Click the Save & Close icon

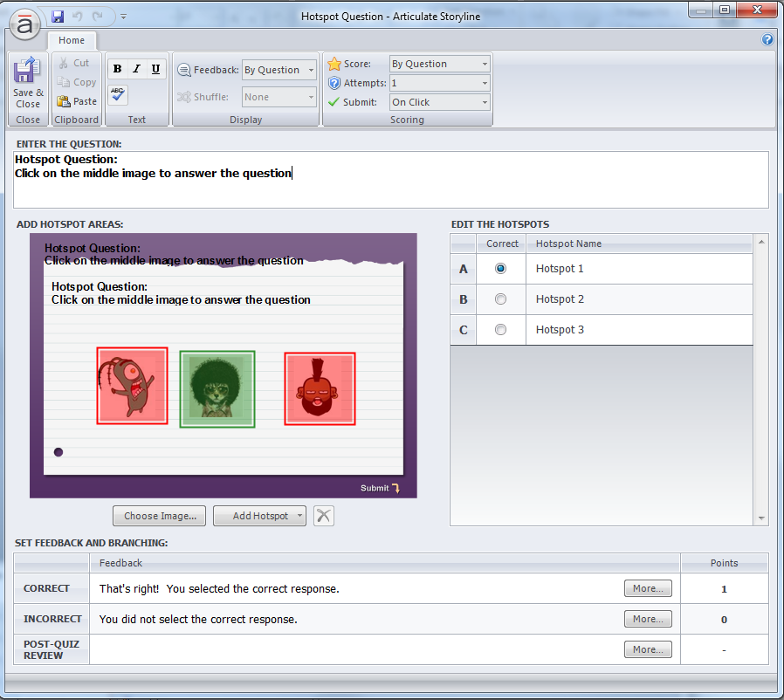coord(27,70)
